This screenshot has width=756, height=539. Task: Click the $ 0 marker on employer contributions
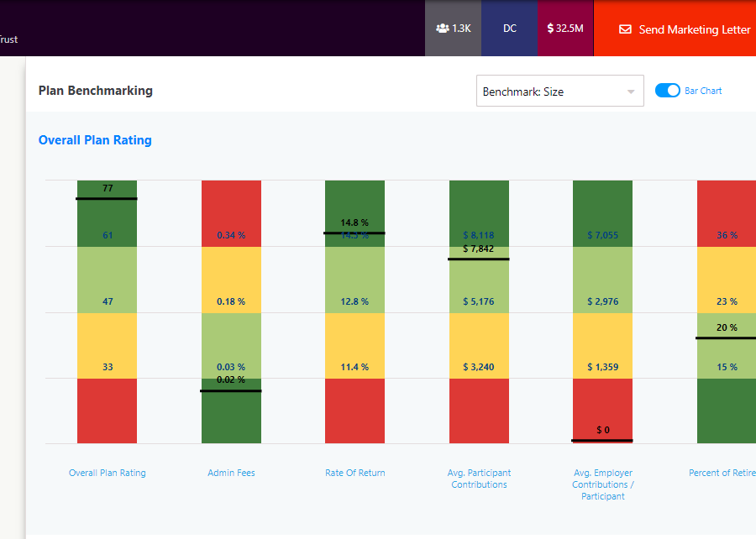(602, 439)
